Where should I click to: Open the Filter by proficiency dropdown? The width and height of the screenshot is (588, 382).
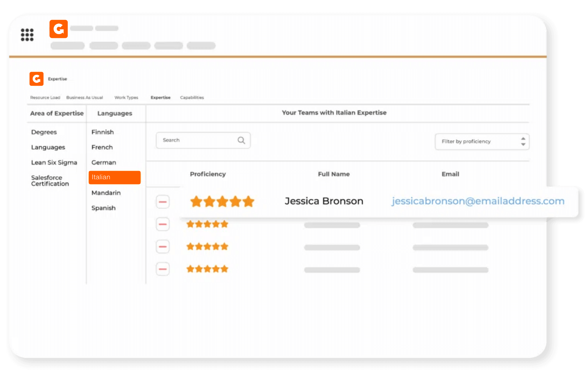(x=482, y=142)
